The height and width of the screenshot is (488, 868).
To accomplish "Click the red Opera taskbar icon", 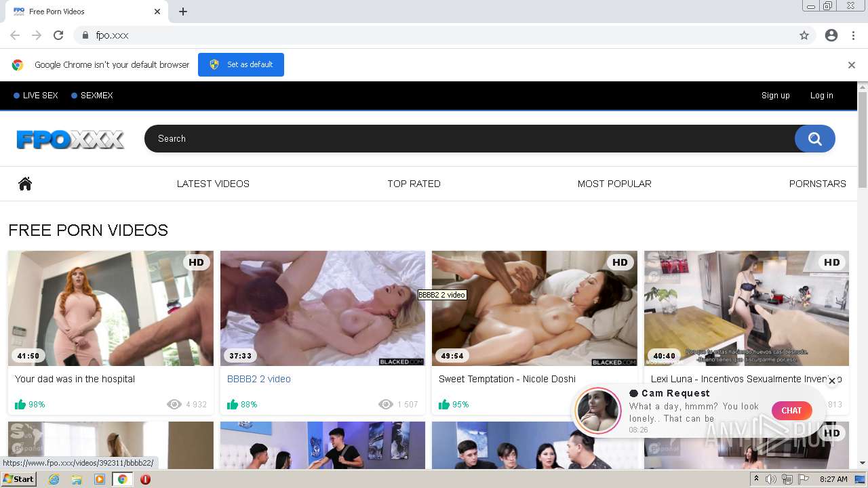I will [145, 479].
